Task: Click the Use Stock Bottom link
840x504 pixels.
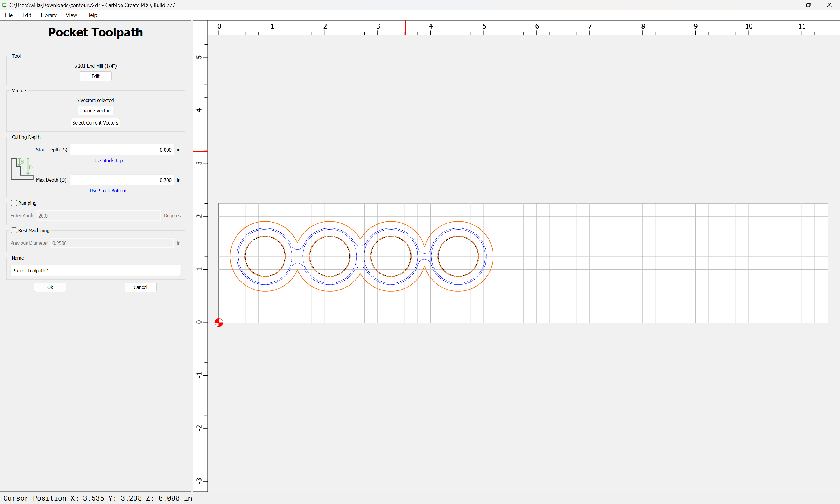Action: point(108,191)
